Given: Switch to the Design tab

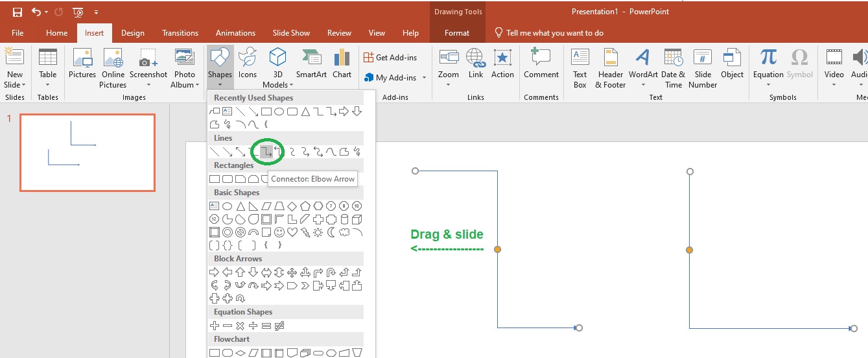Looking at the screenshot, I should [133, 33].
